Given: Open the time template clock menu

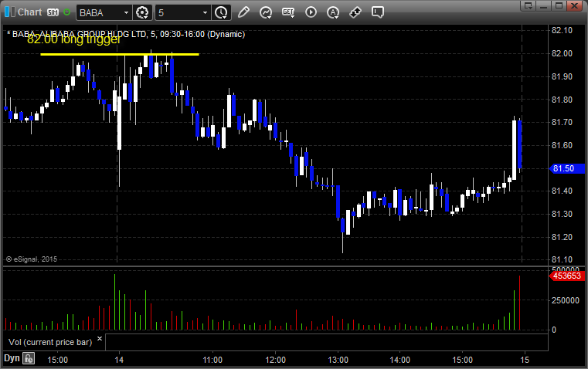Looking at the screenshot, I should [x=221, y=12].
